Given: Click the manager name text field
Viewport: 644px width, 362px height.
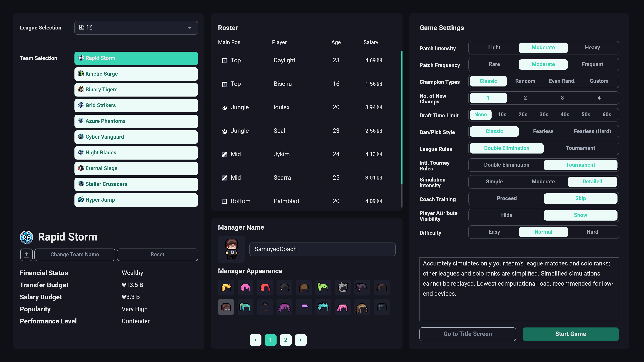Looking at the screenshot, I should pos(322,249).
